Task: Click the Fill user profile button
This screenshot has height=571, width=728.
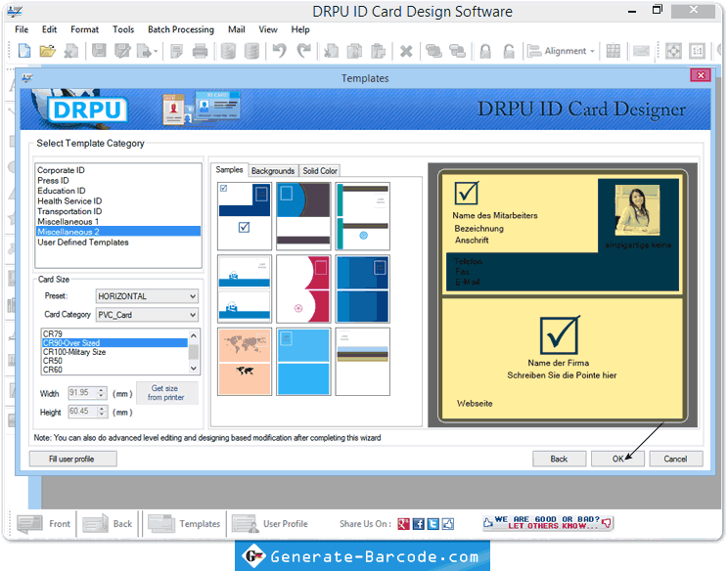Action: coord(72,459)
